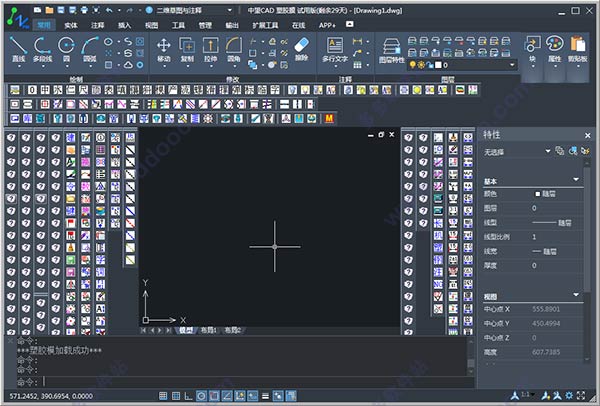Switch to the 布局2 layout tab
The width and height of the screenshot is (600, 406).
(x=232, y=330)
